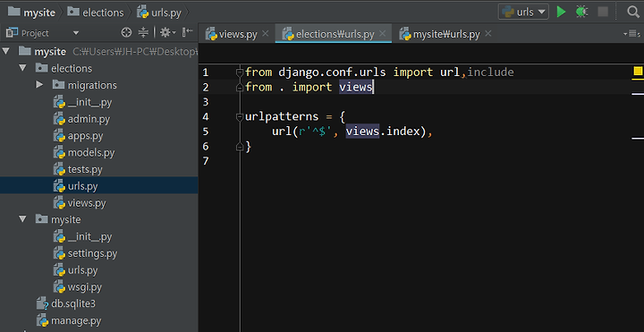Click line number 7 in gutter

click(x=206, y=161)
